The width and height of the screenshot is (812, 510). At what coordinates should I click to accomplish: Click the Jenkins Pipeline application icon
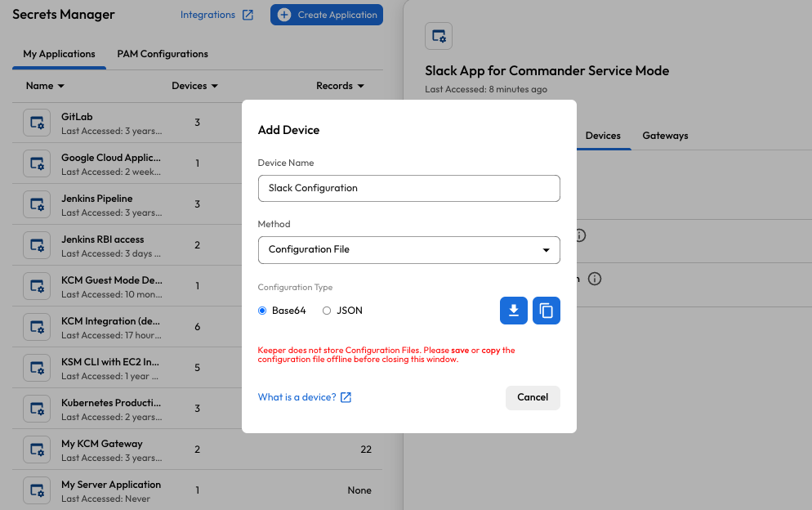click(x=37, y=204)
